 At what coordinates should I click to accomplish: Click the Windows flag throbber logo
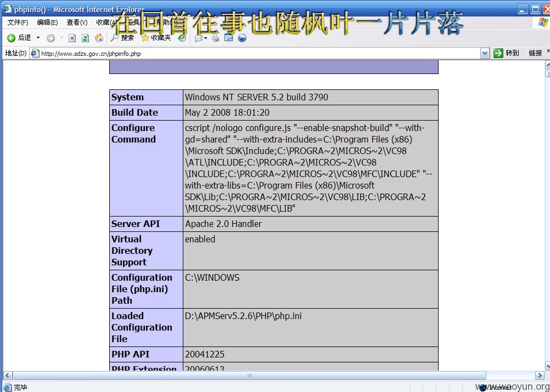tap(543, 22)
